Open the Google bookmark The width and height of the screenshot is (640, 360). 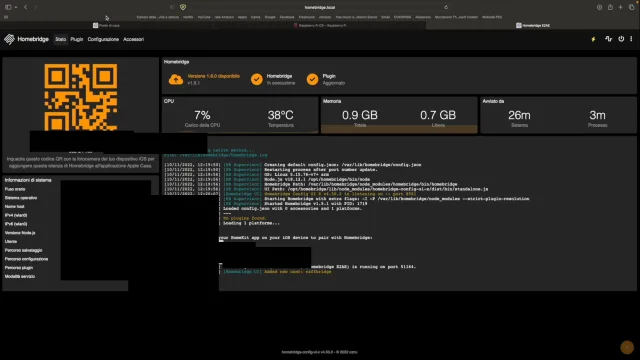[270, 17]
